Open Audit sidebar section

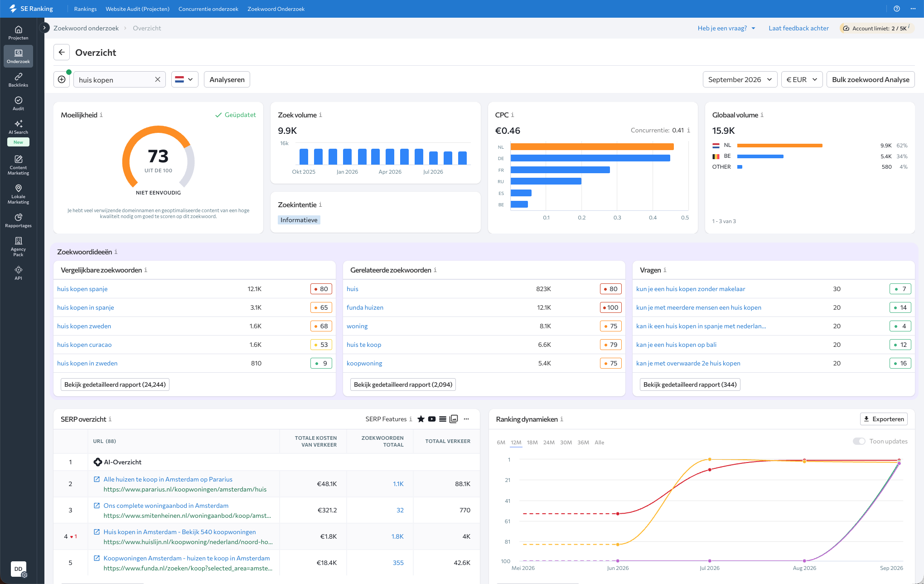click(x=18, y=103)
